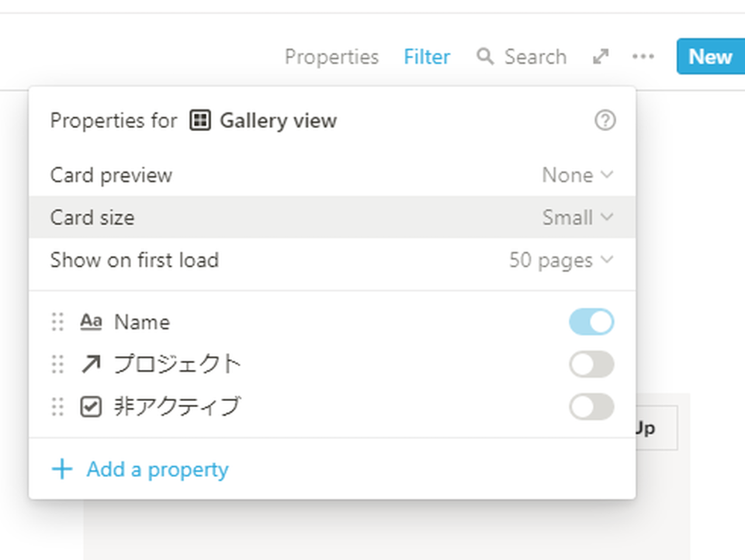Open the Properties menu item
745x560 pixels.
(331, 57)
